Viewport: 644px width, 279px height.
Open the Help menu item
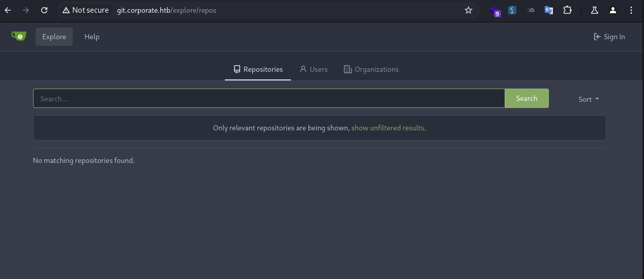(92, 37)
